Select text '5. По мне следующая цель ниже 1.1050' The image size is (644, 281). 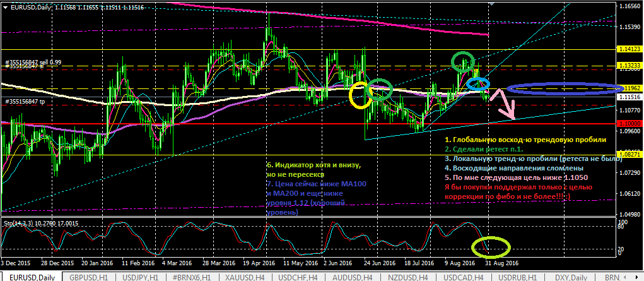pos(517,177)
